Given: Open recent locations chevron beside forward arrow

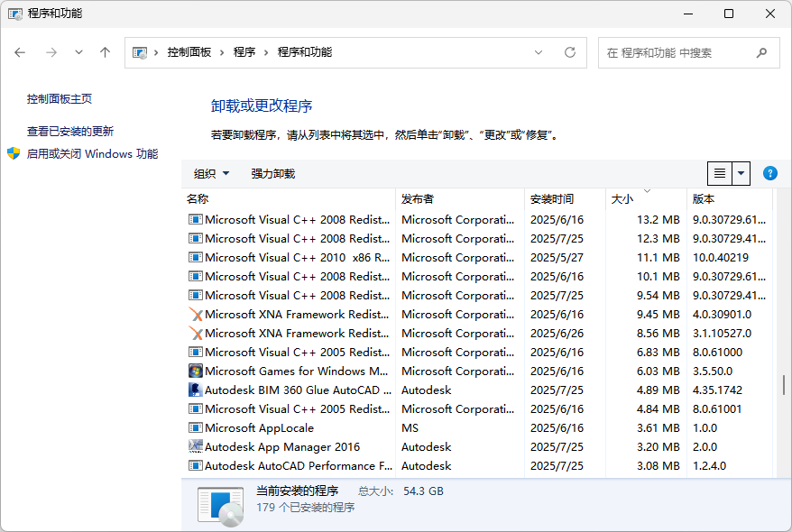Looking at the screenshot, I should (78, 52).
